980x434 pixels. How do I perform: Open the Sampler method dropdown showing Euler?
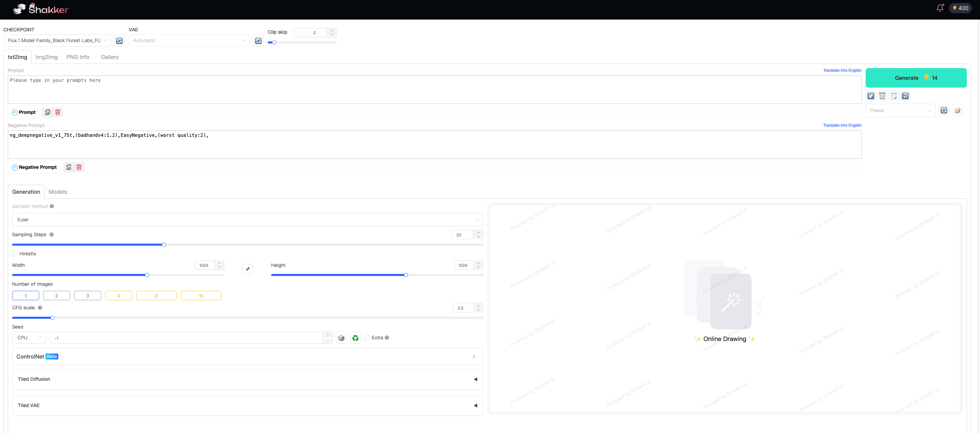tap(248, 220)
